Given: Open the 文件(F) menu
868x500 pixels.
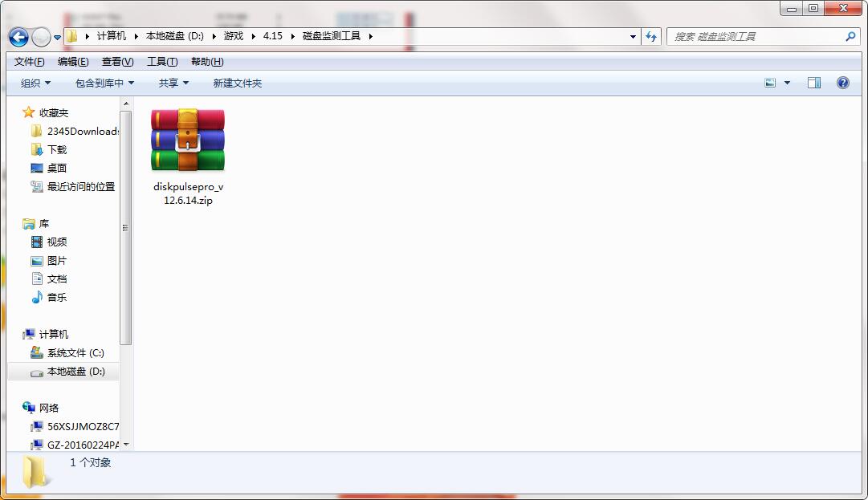Looking at the screenshot, I should pos(30,61).
